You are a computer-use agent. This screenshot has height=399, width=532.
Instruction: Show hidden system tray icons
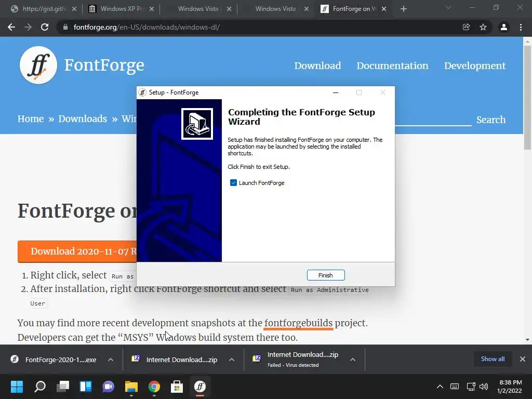440,387
